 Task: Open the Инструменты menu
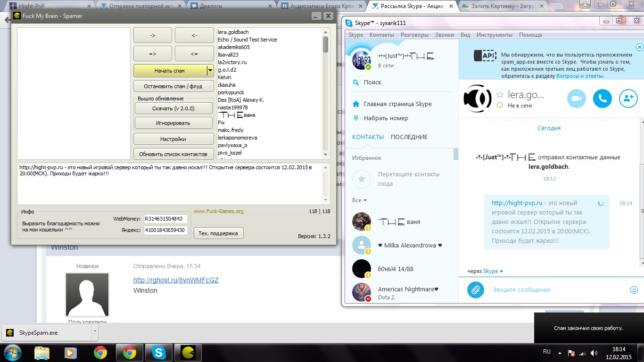pyautogui.click(x=494, y=35)
